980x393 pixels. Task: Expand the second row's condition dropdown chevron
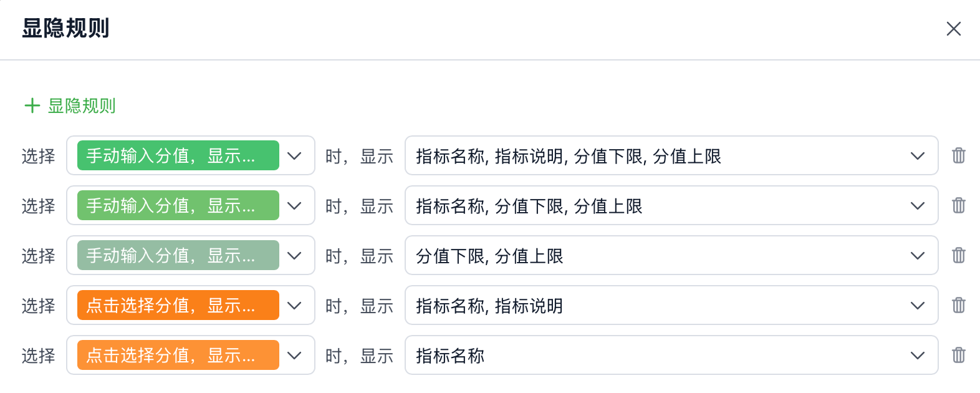coord(294,205)
